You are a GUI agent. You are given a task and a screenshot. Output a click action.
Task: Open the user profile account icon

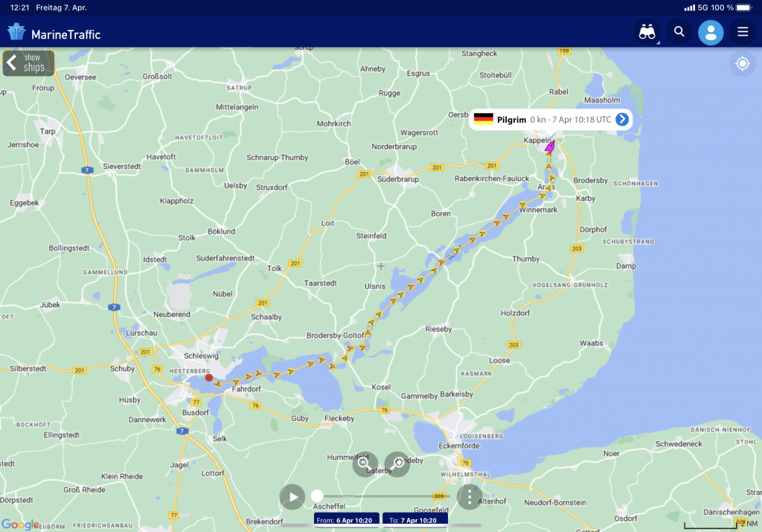click(x=711, y=32)
